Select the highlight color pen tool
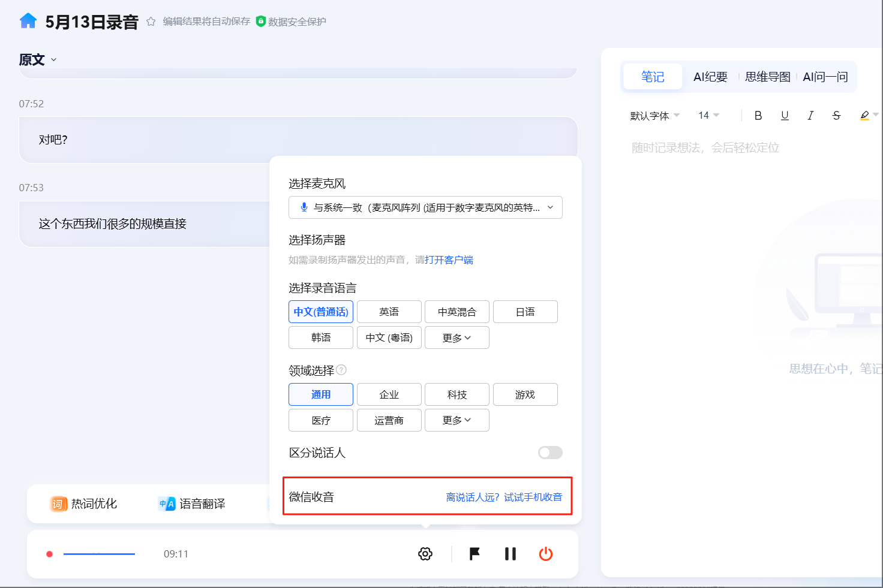The height and width of the screenshot is (588, 883). coord(864,116)
